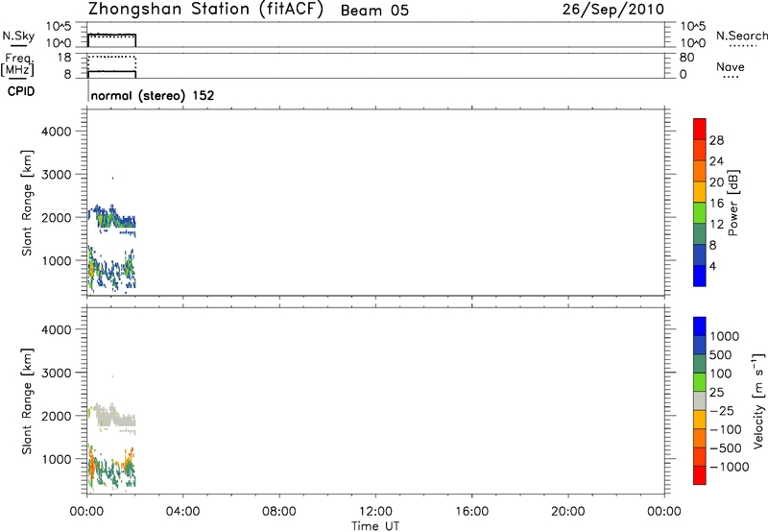Click the "4" Power colorbar label
The width and height of the screenshot is (768, 532).
712,266
